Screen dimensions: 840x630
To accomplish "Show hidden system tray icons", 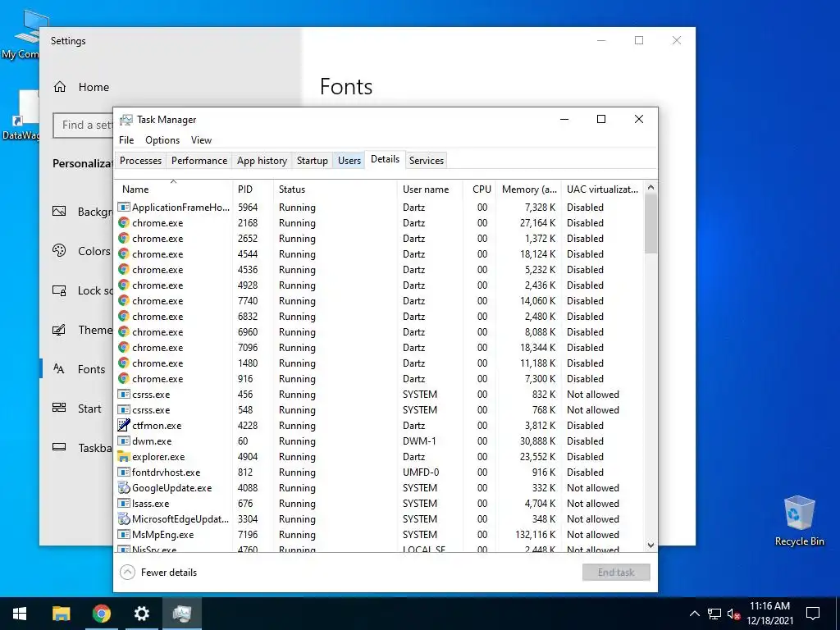I will [694, 614].
